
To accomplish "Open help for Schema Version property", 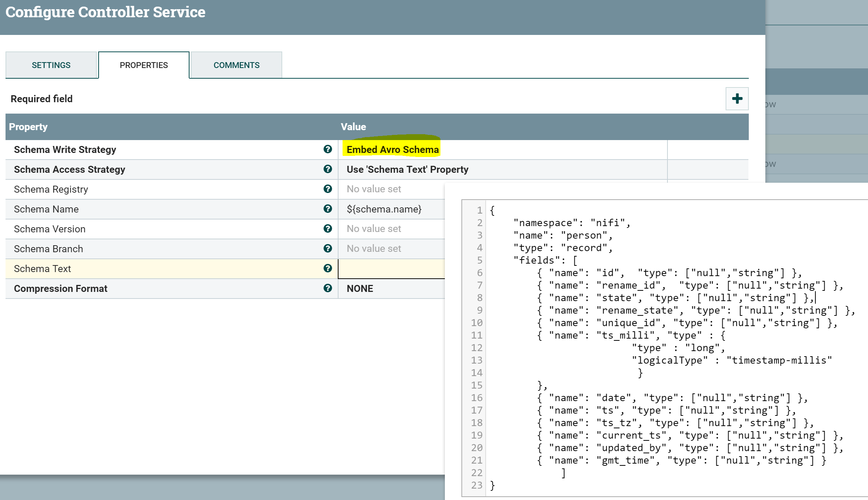I will click(328, 228).
